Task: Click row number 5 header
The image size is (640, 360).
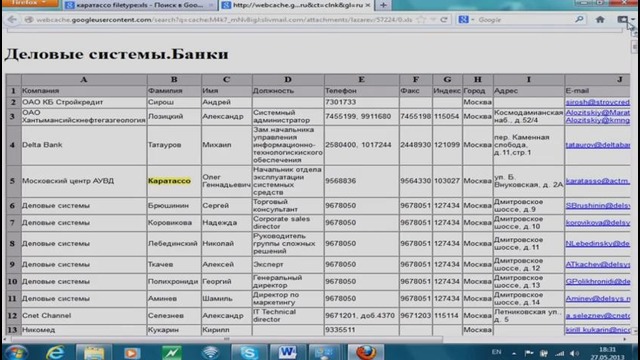Action: 13,181
